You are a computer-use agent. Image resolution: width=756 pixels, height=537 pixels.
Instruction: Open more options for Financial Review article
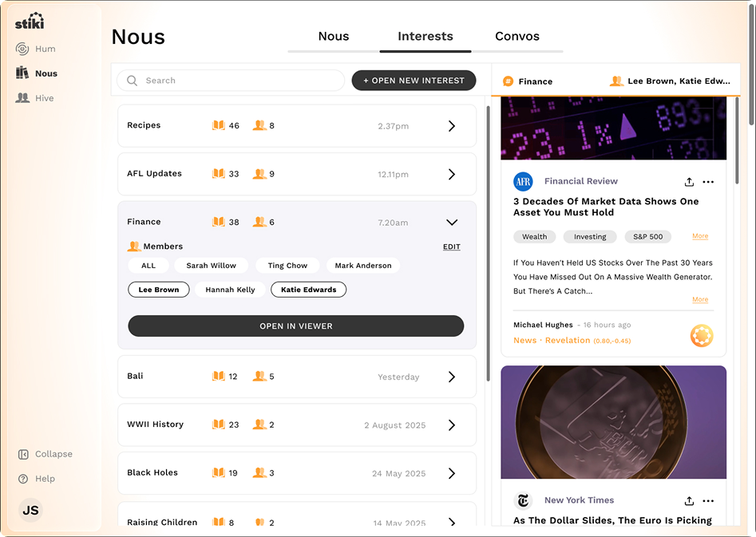(708, 182)
